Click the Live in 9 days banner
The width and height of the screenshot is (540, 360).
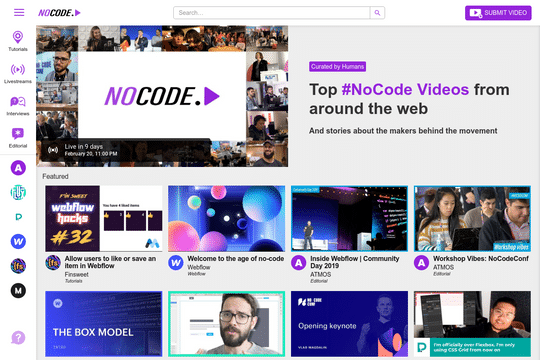pyautogui.click(x=125, y=150)
